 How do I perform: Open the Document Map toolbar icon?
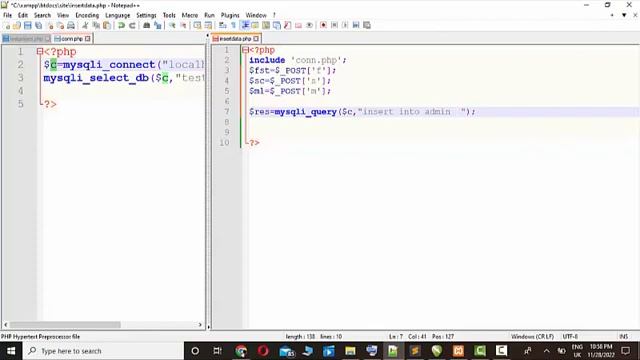(x=266, y=25)
